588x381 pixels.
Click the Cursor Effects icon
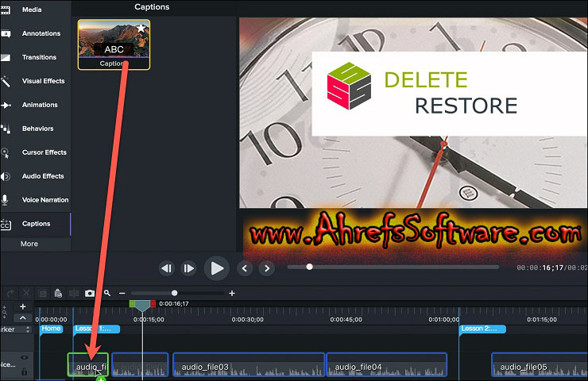5,153
